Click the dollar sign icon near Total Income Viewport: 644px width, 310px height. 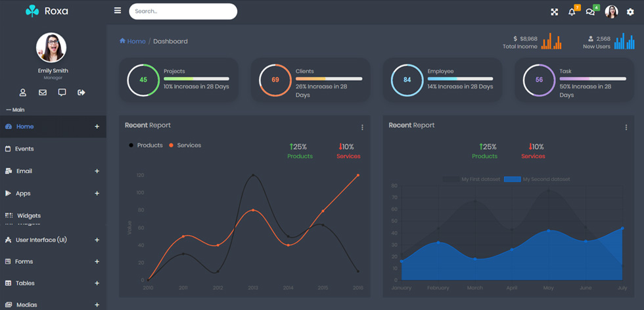[515, 39]
